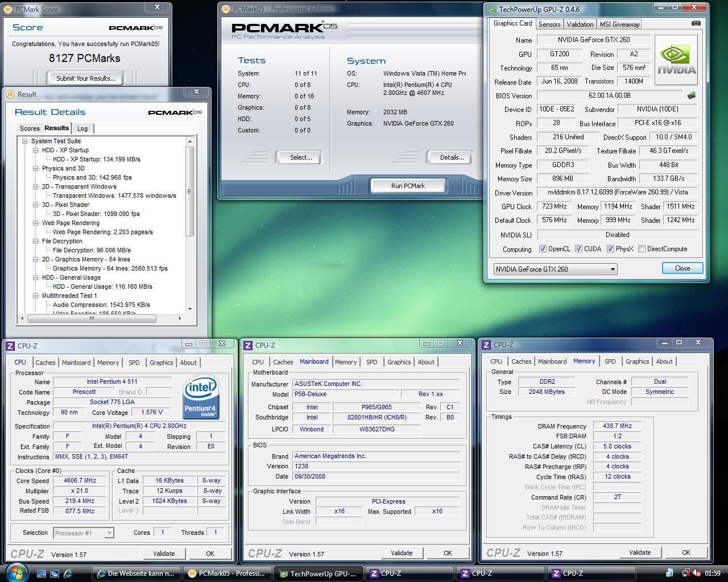Image resolution: width=728 pixels, height=582 pixels.
Task: Collapse the HDD - XP Startup node
Action: point(36,150)
